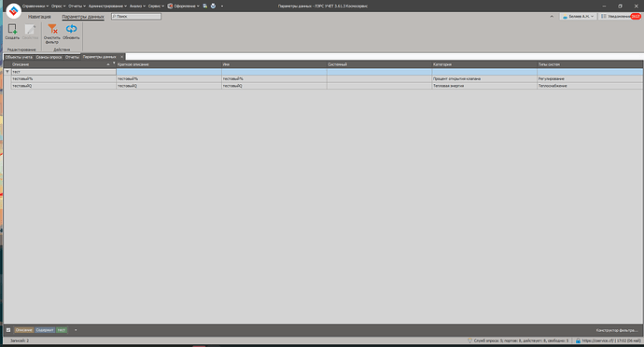Click the Оформление theme icon in the menu bar
The image size is (644, 347).
pyautogui.click(x=170, y=7)
